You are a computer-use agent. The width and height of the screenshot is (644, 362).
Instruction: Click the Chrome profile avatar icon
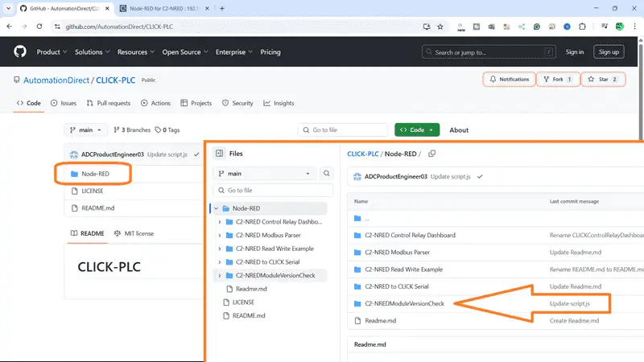click(620, 27)
